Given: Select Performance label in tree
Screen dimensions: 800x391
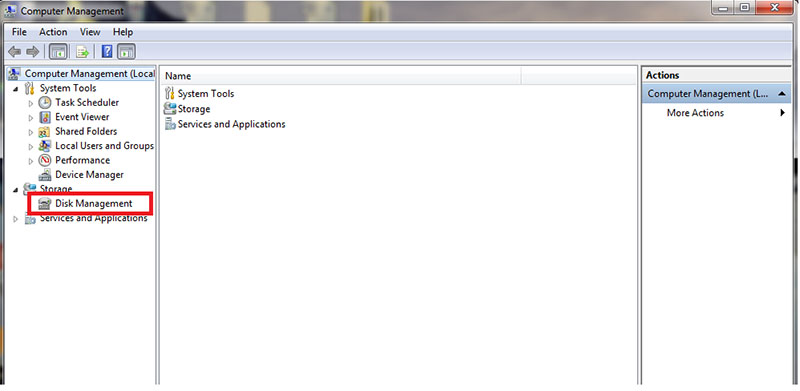Looking at the screenshot, I should click(x=82, y=160).
